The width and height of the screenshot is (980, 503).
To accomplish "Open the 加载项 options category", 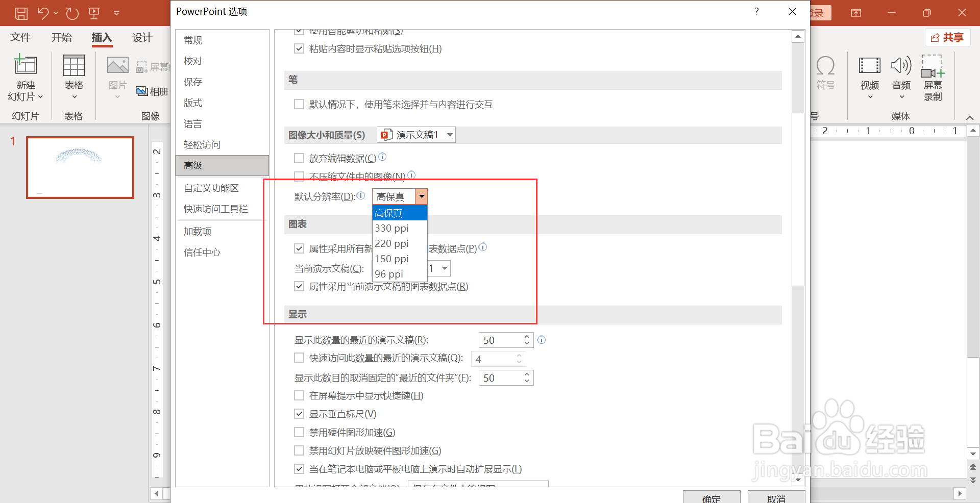I will [222, 232].
